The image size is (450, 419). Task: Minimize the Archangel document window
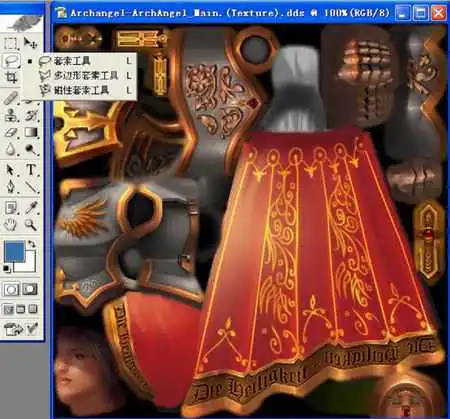[x=403, y=13]
